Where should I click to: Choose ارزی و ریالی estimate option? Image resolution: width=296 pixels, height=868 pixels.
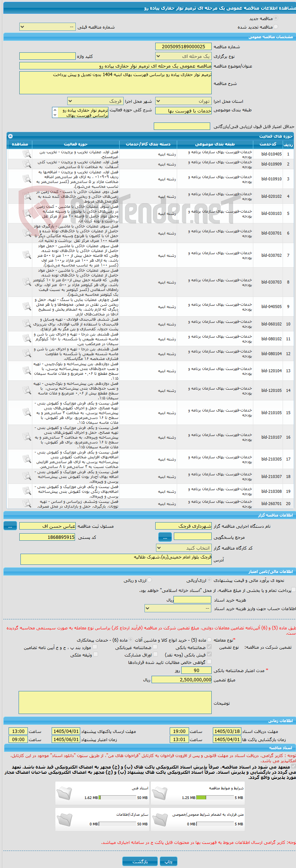click(150, 580)
